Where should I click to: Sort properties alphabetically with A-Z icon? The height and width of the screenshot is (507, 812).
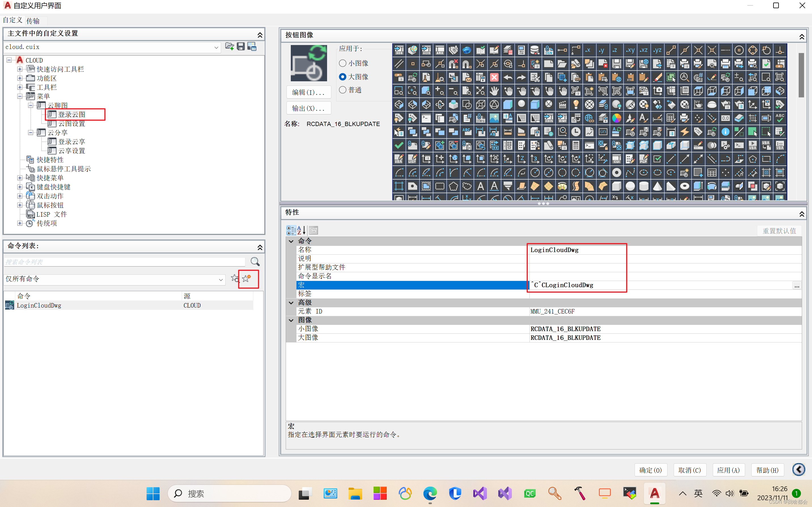[x=301, y=230]
